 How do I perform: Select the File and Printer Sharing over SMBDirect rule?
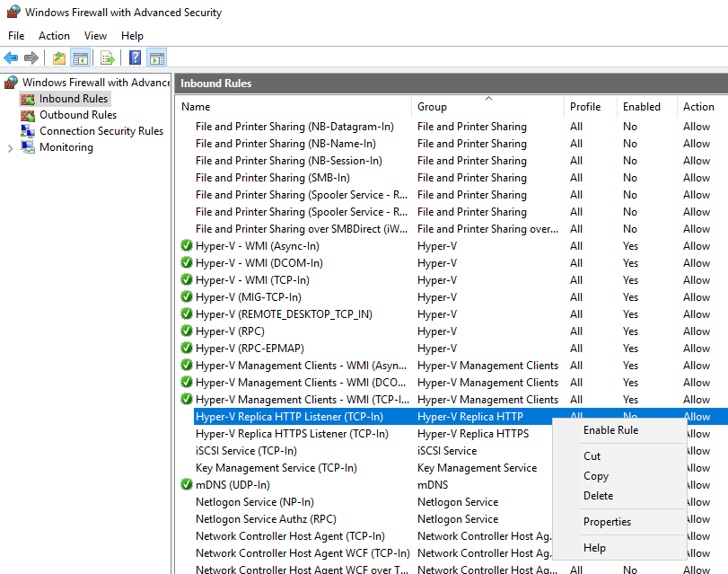[x=302, y=229]
